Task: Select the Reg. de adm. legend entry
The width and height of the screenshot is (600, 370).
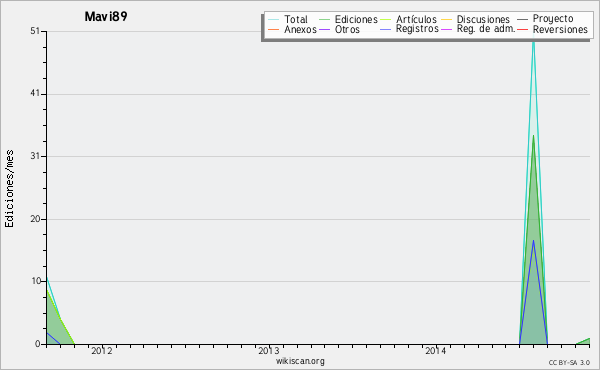Action: coord(478,29)
